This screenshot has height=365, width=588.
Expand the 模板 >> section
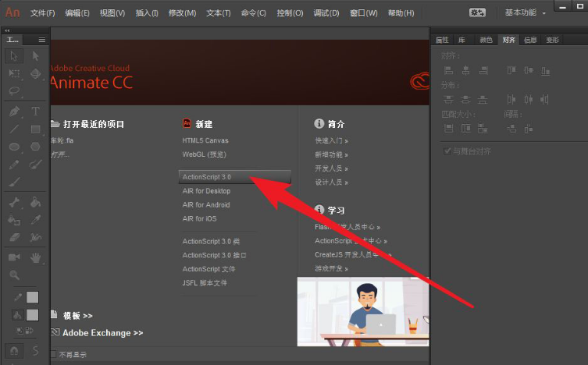[x=77, y=316]
